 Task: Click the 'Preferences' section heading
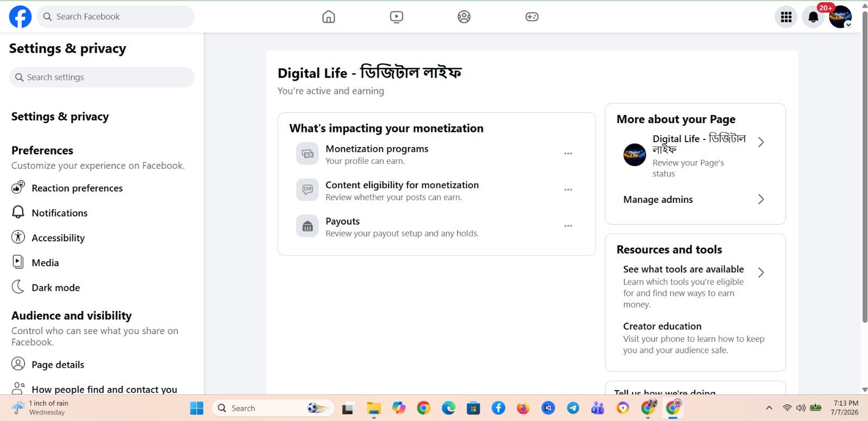[x=42, y=151]
